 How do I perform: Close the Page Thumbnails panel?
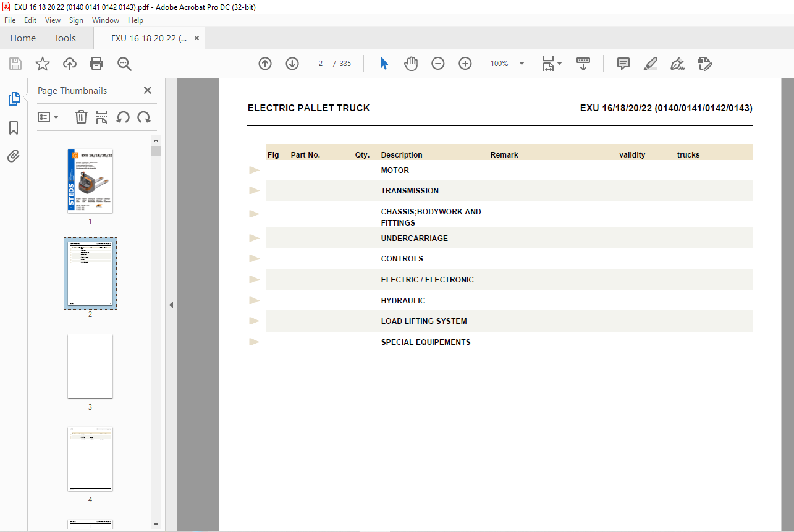tap(148, 90)
